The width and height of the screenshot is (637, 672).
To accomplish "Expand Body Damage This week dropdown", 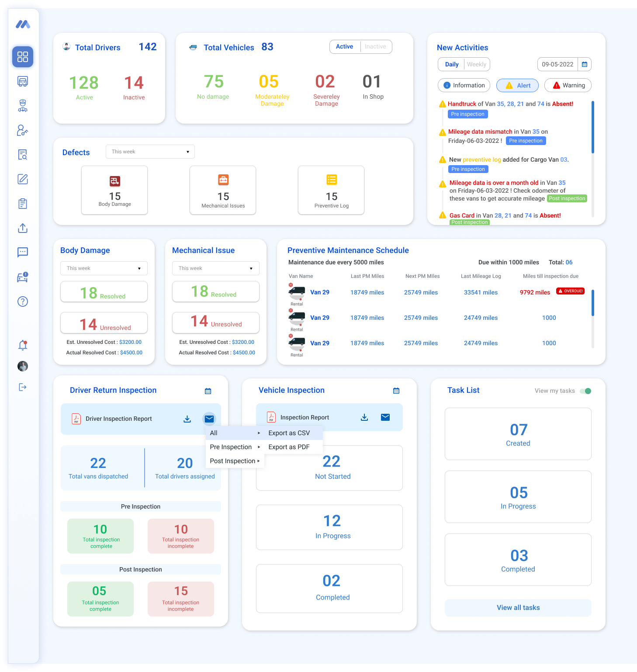I will pos(104,268).
